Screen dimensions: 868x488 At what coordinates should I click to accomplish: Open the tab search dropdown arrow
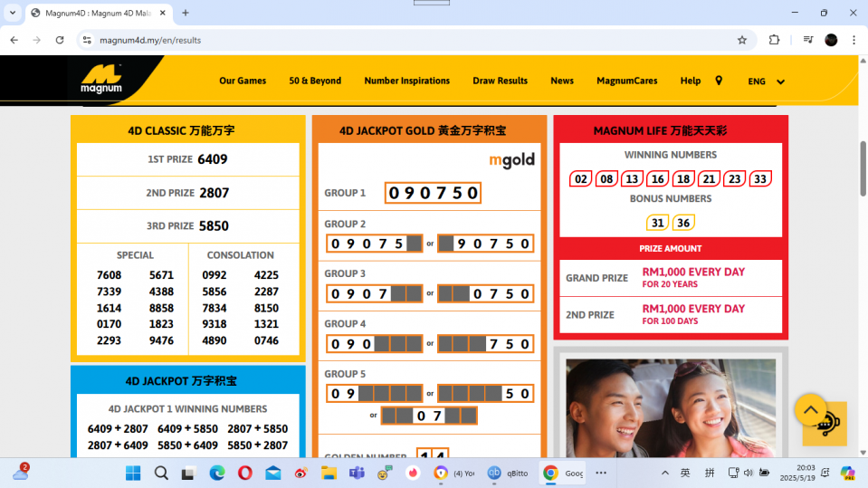13,13
